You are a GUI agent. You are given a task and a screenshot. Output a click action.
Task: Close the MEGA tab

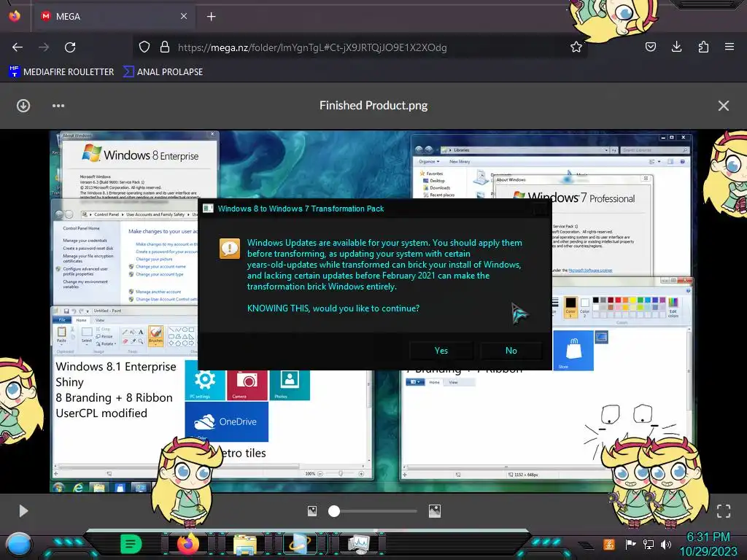[183, 16]
